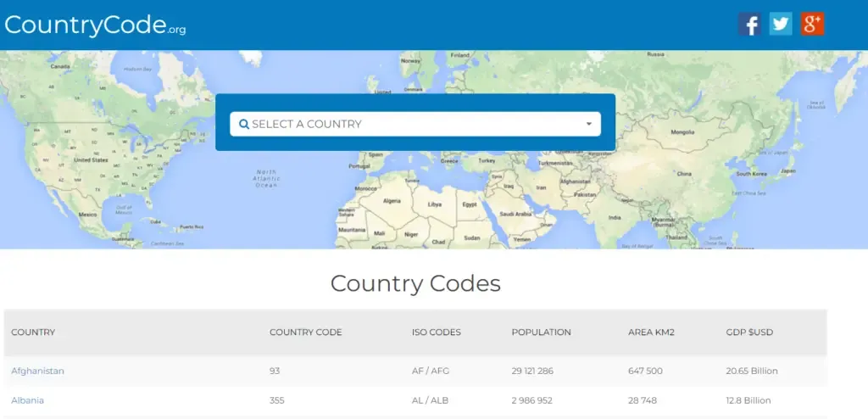Click Iran label on the map
This screenshot has width=868, height=419.
[542, 188]
